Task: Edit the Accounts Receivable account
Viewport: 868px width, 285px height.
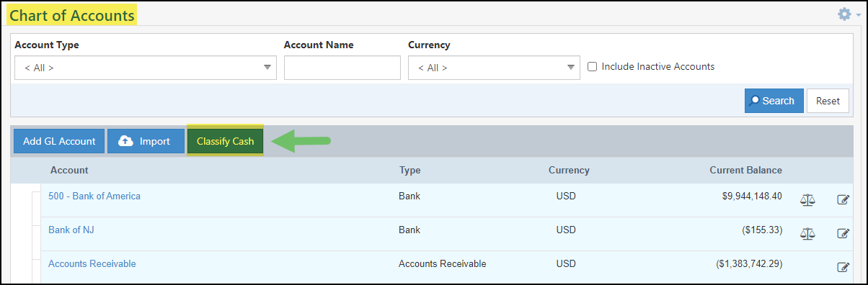Action: [x=843, y=267]
